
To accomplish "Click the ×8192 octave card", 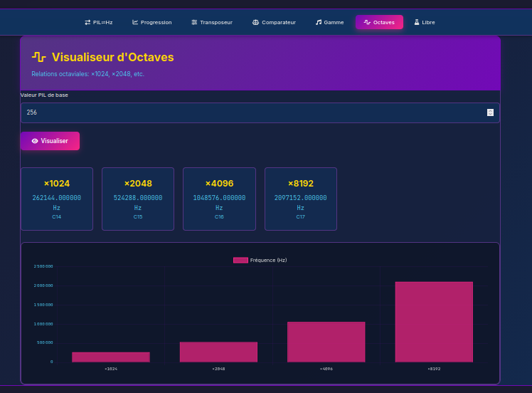I will click(x=300, y=199).
